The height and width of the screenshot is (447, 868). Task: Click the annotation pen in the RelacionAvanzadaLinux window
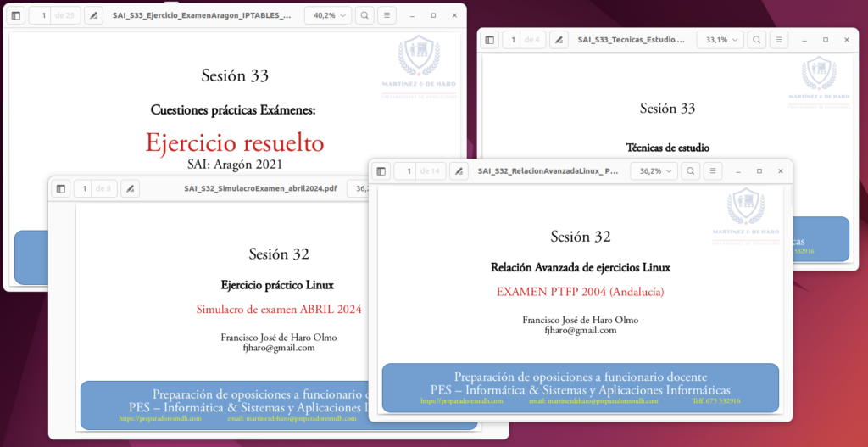459,171
